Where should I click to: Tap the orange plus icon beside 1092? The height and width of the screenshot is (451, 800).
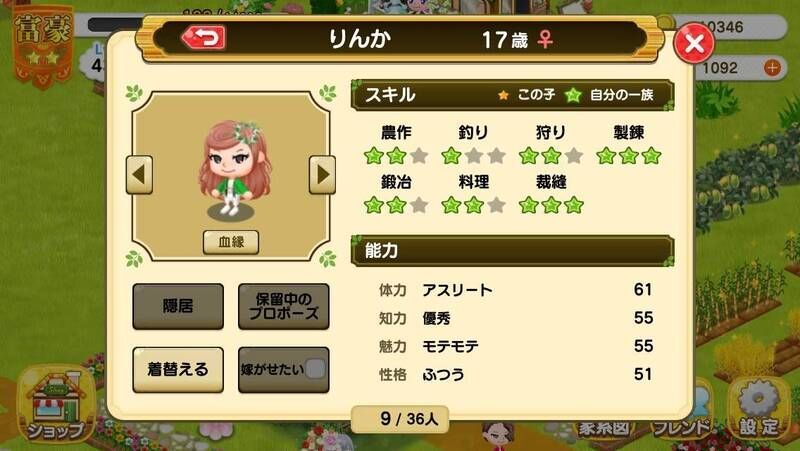pos(772,67)
